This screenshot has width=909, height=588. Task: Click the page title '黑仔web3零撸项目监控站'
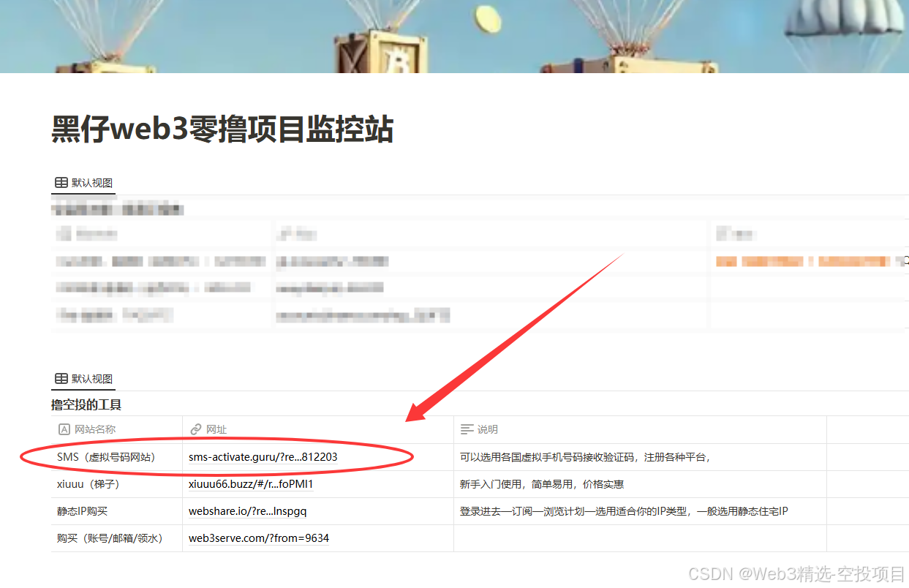tap(222, 129)
